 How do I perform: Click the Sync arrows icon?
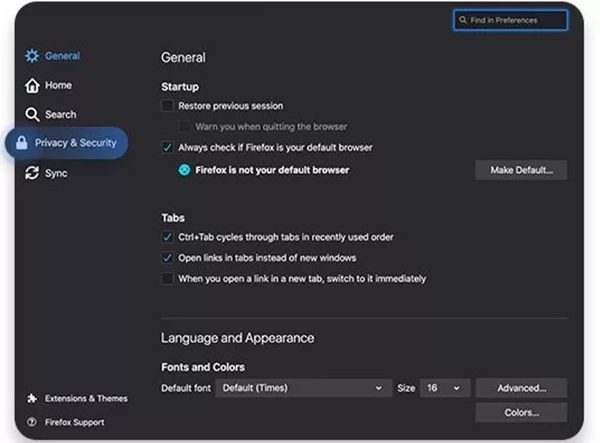(x=32, y=173)
